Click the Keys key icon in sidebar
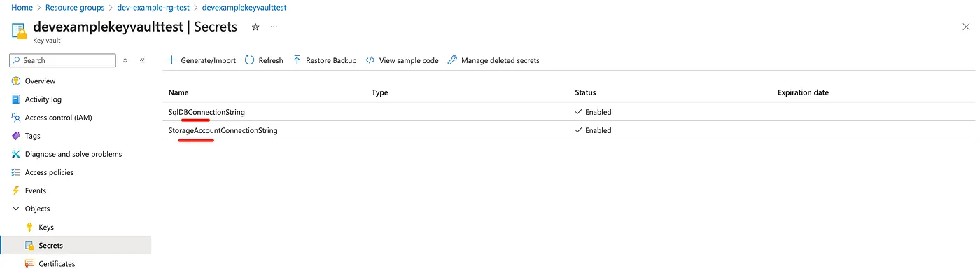The image size is (980, 278). click(29, 227)
